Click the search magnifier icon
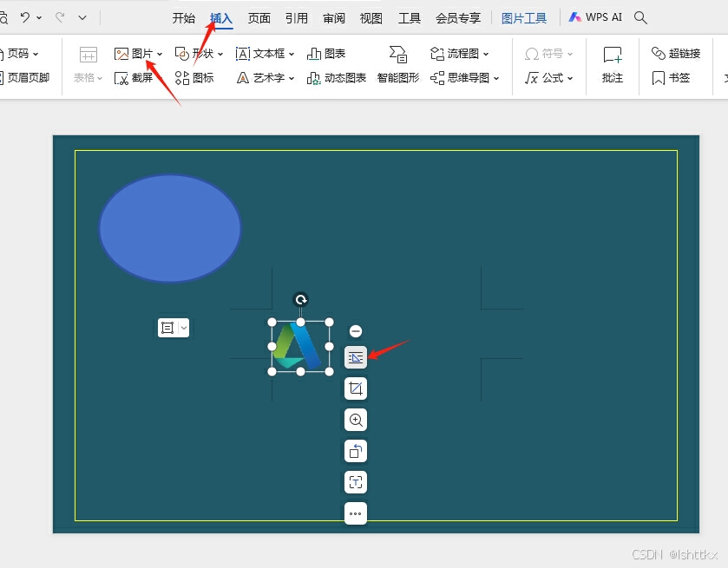The width and height of the screenshot is (728, 568). [640, 17]
